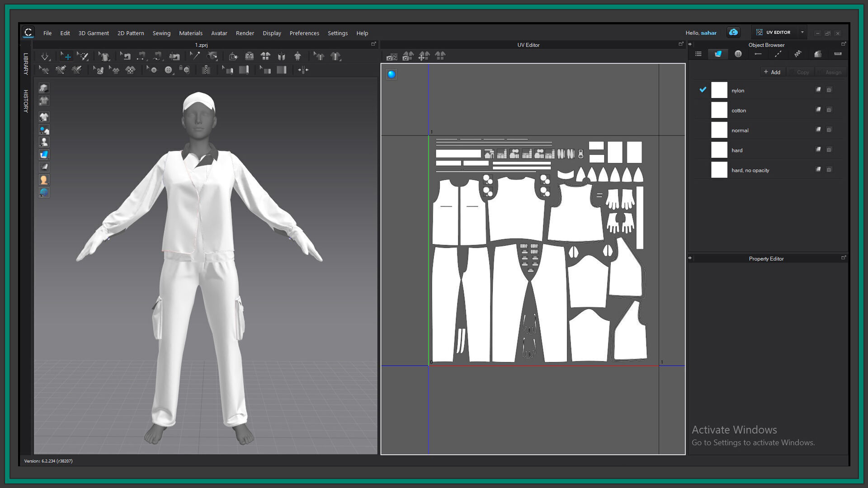The image size is (868, 488).
Task: Open the File menu
Action: tap(47, 33)
